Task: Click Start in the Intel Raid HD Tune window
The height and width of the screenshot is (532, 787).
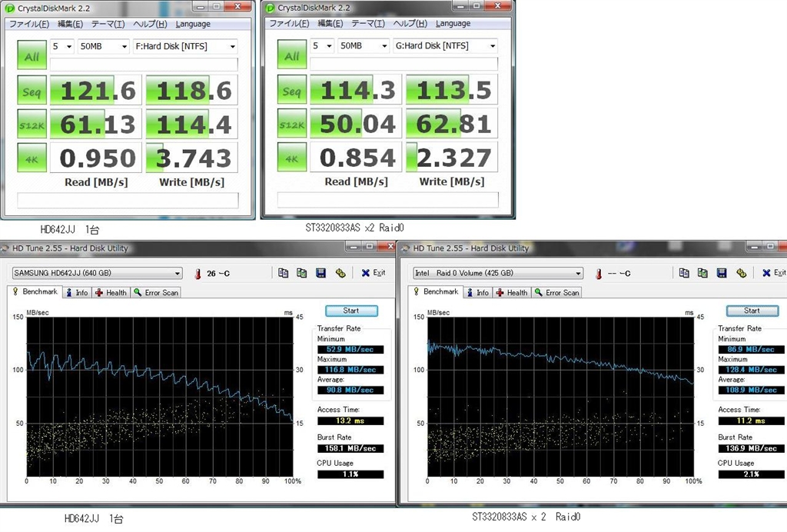Action: click(752, 311)
